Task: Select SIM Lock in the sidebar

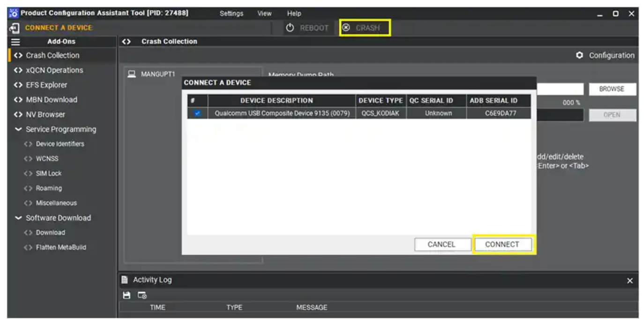Action: [x=49, y=173]
